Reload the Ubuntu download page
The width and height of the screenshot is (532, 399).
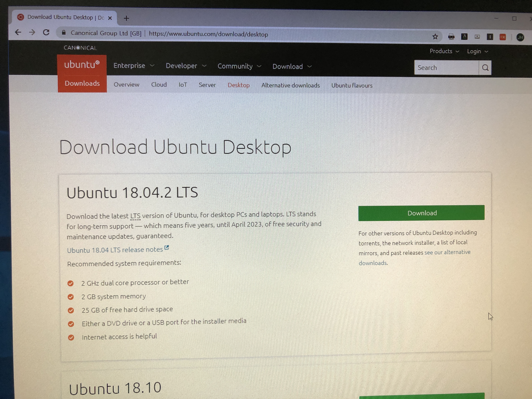point(46,32)
